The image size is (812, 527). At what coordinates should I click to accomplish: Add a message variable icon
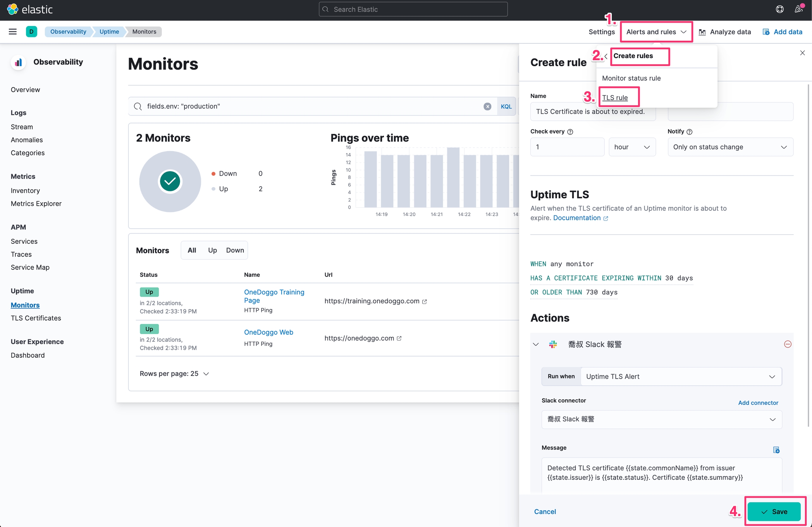776,450
